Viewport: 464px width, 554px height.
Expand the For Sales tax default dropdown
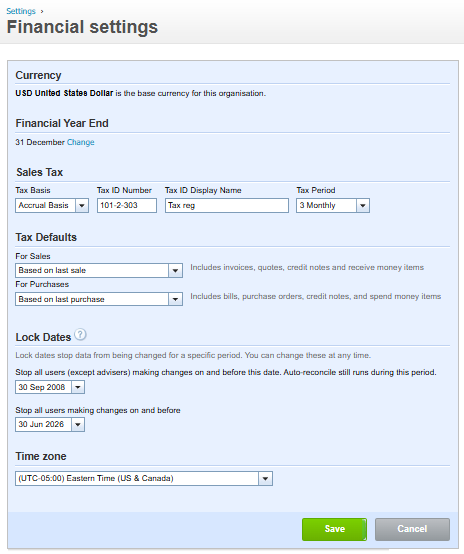[x=175, y=271]
